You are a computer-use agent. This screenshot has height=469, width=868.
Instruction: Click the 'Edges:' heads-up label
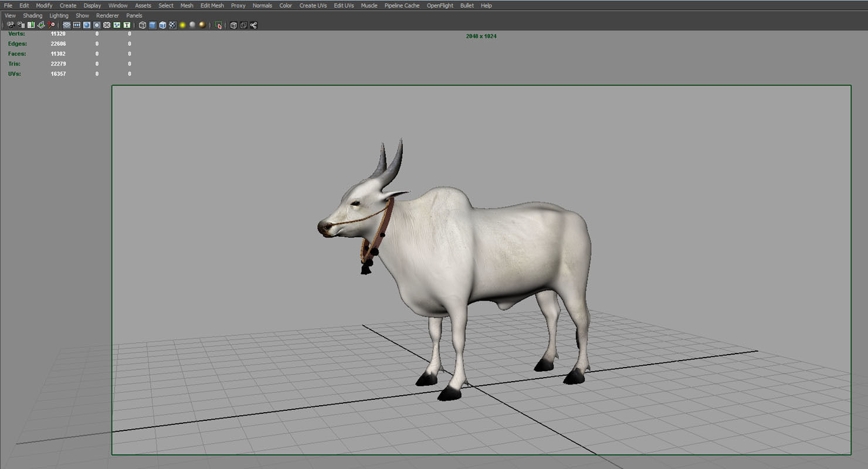(18, 44)
